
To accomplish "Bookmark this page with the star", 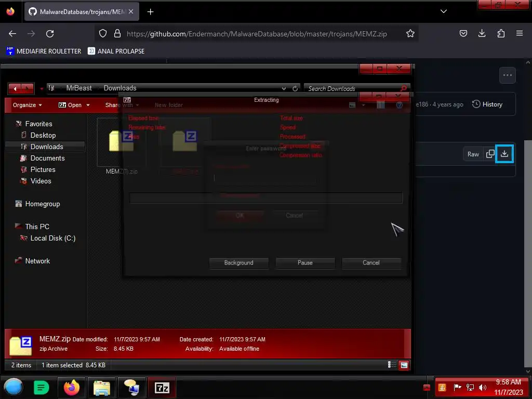I will click(410, 34).
